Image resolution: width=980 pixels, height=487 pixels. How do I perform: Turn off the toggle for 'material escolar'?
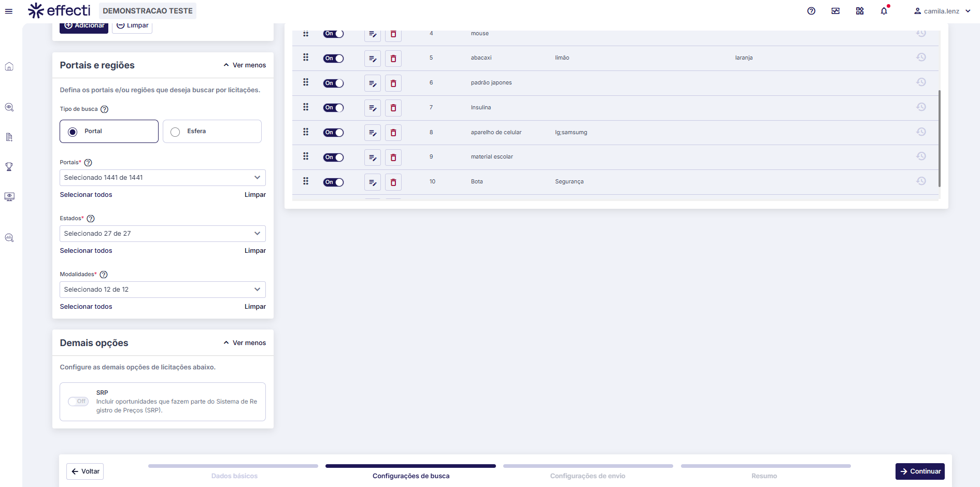point(333,157)
